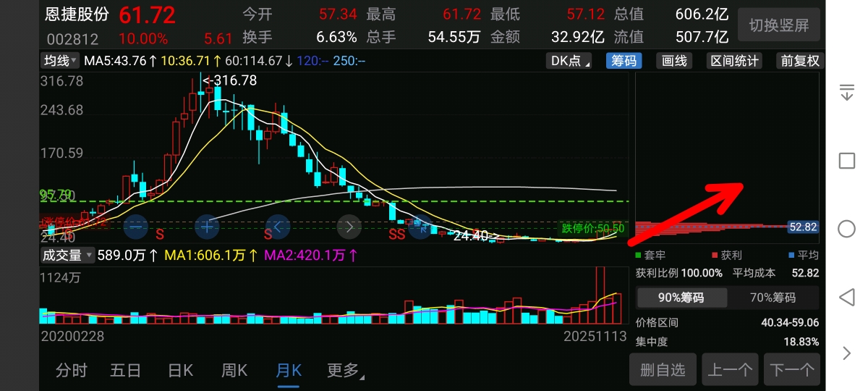The width and height of the screenshot is (868, 391).
Task: Go to 上一个 stock
Action: [x=729, y=370]
